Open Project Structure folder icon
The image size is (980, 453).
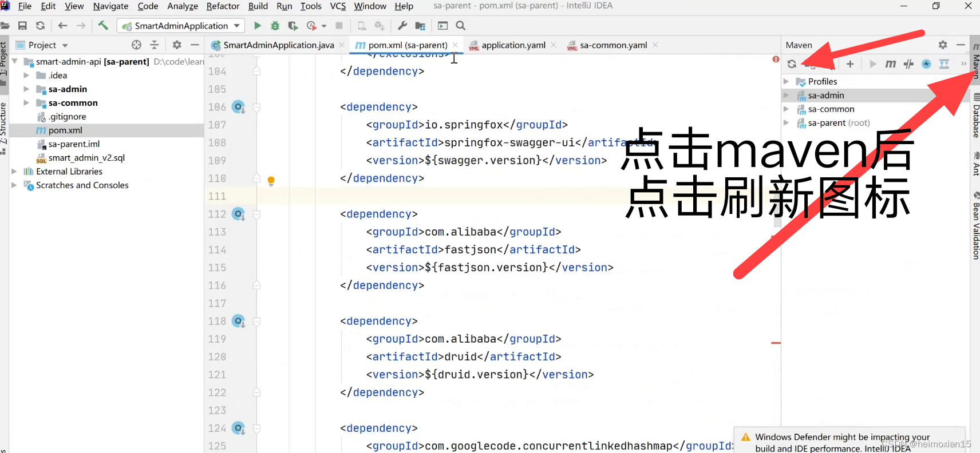[420, 26]
